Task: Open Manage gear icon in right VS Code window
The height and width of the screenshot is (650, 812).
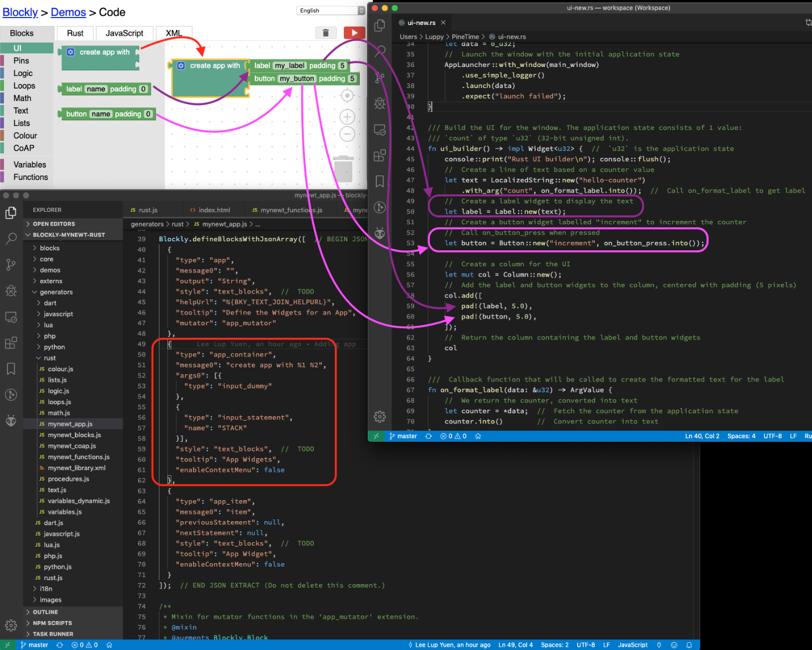Action: 380,417
